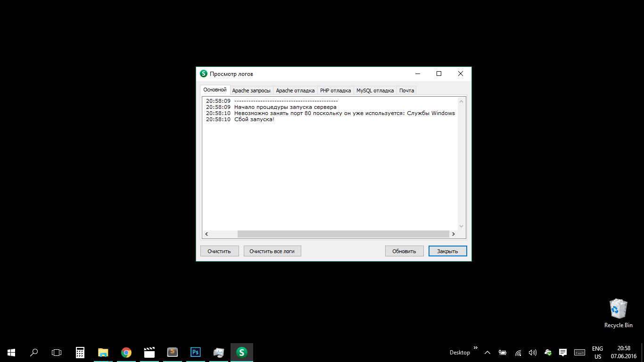Click log line 'Сбой запуска!'
Image resolution: width=644 pixels, height=362 pixels.
pos(254,119)
